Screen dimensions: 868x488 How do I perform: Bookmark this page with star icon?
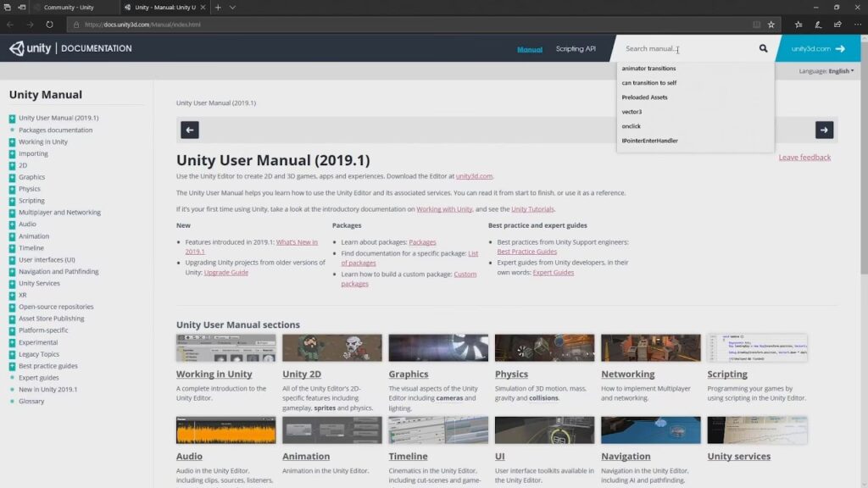[x=771, y=25]
